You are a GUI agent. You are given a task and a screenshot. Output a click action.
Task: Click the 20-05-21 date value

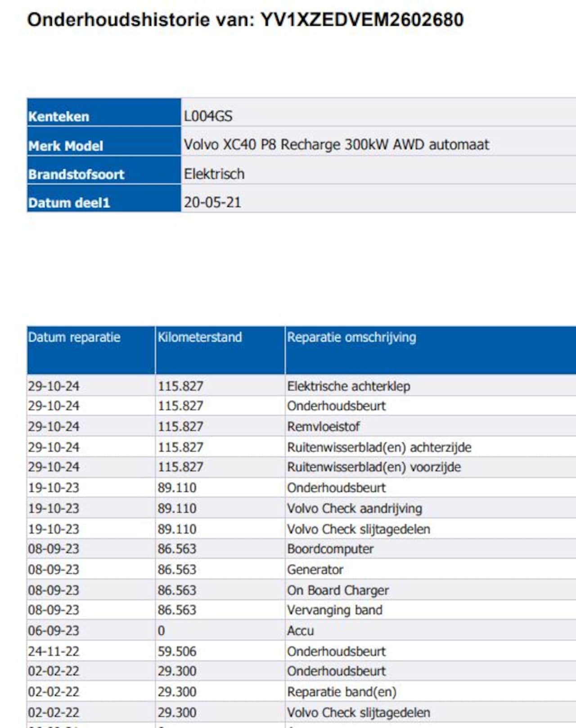(212, 202)
